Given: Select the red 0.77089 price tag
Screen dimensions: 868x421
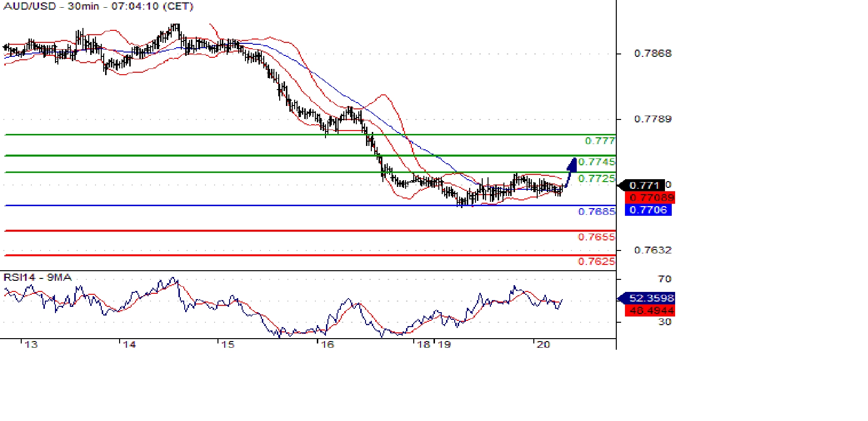Looking at the screenshot, I should click(651, 197).
